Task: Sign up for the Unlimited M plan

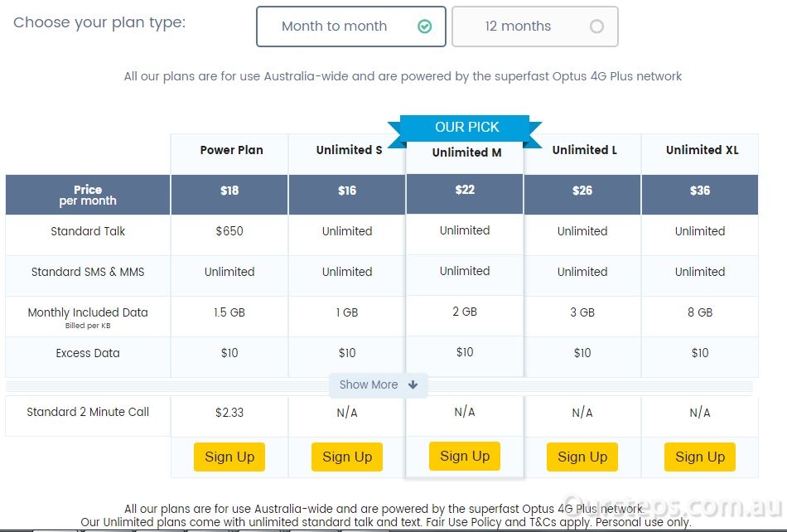Action: (465, 456)
